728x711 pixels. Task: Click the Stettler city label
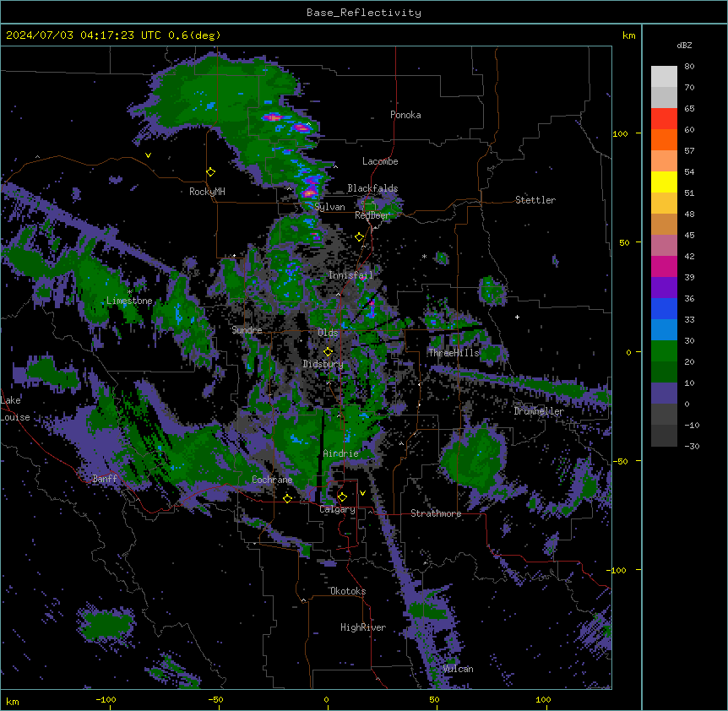pos(535,200)
